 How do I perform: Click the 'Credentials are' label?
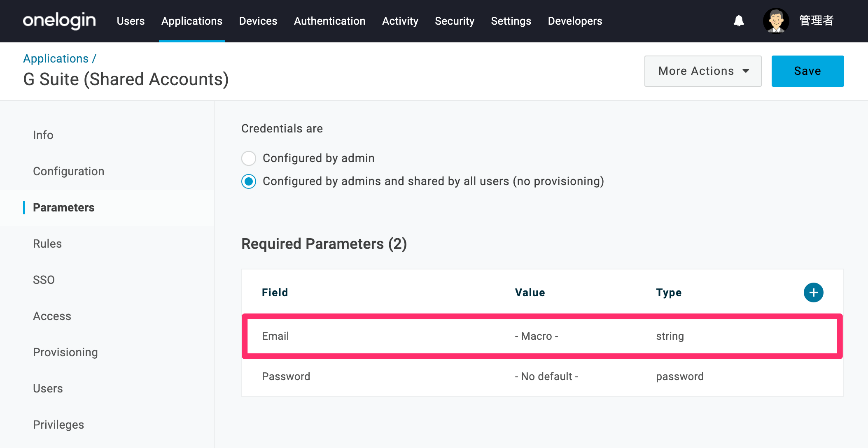(x=282, y=128)
